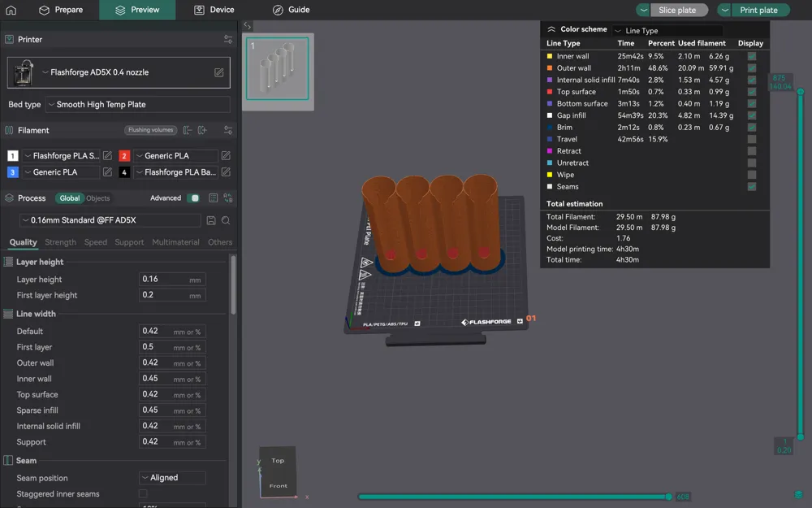
Task: Open the Others settings tab
Action: coord(220,242)
